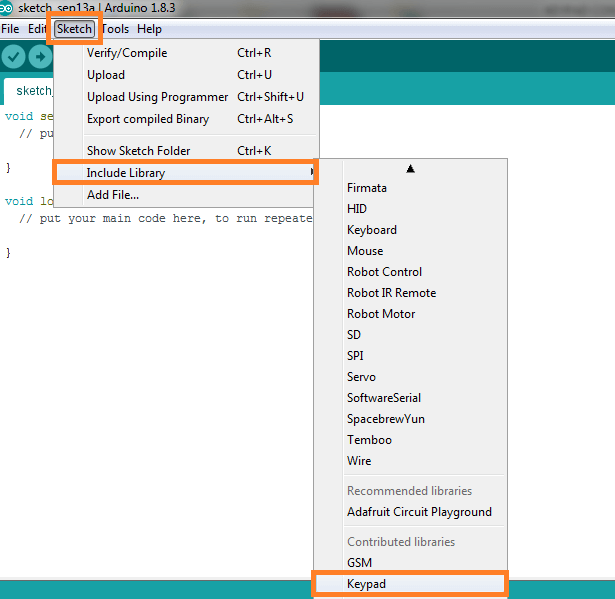Include the SD library

point(410,335)
